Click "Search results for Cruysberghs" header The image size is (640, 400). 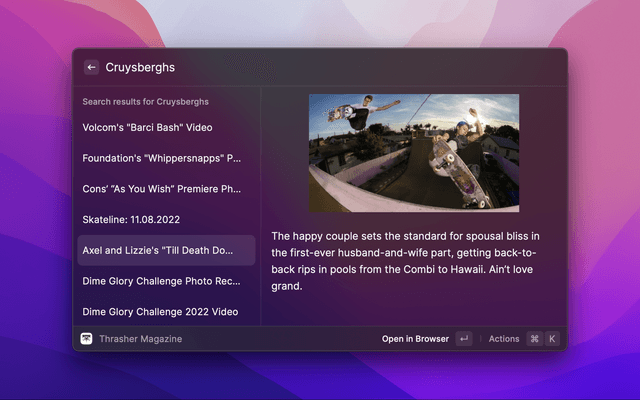tap(145, 102)
